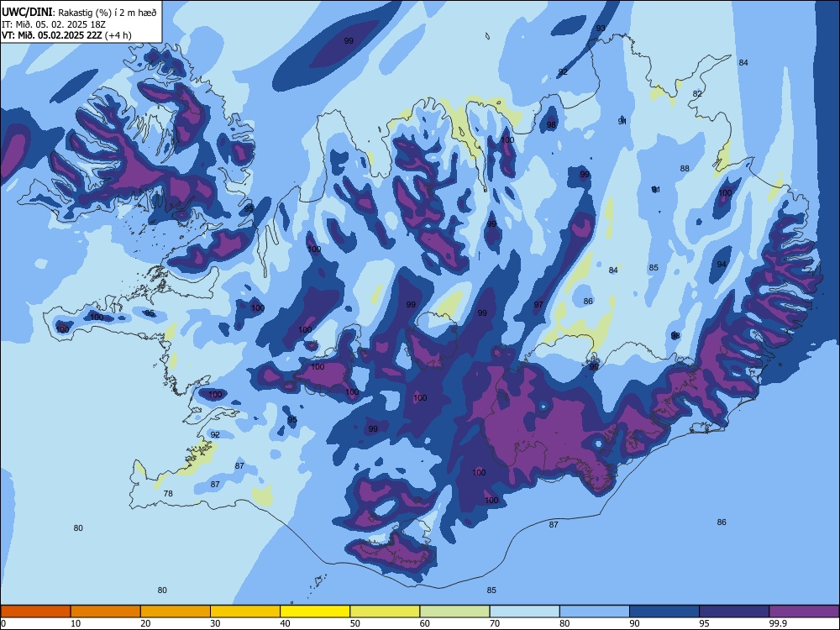Click the 97 humidity value on the map

[538, 304]
